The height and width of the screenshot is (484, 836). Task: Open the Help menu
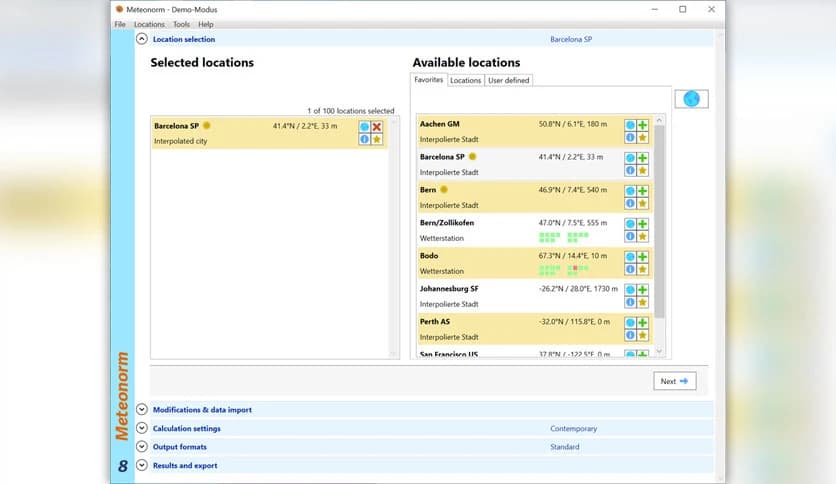coord(206,25)
